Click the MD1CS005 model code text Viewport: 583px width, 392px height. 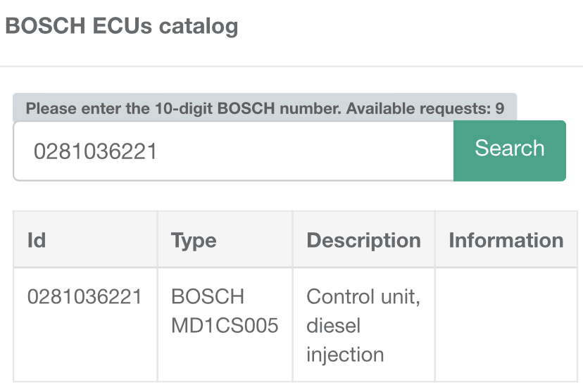(225, 326)
